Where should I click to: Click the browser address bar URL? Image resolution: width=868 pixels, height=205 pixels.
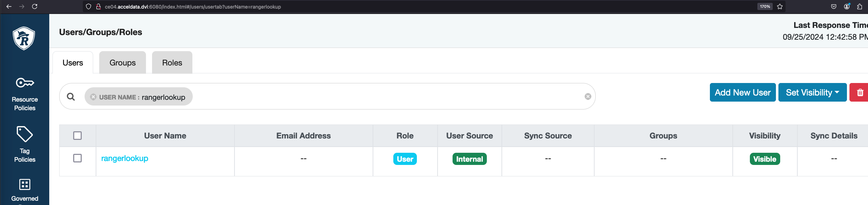193,6
